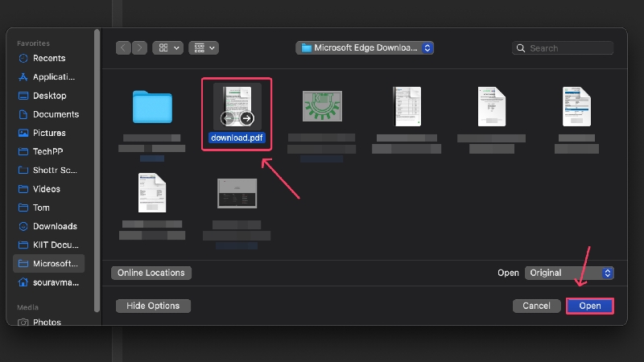Select the download.pdf file thumbnail
Screen dimensions: 644x362
coord(237,107)
